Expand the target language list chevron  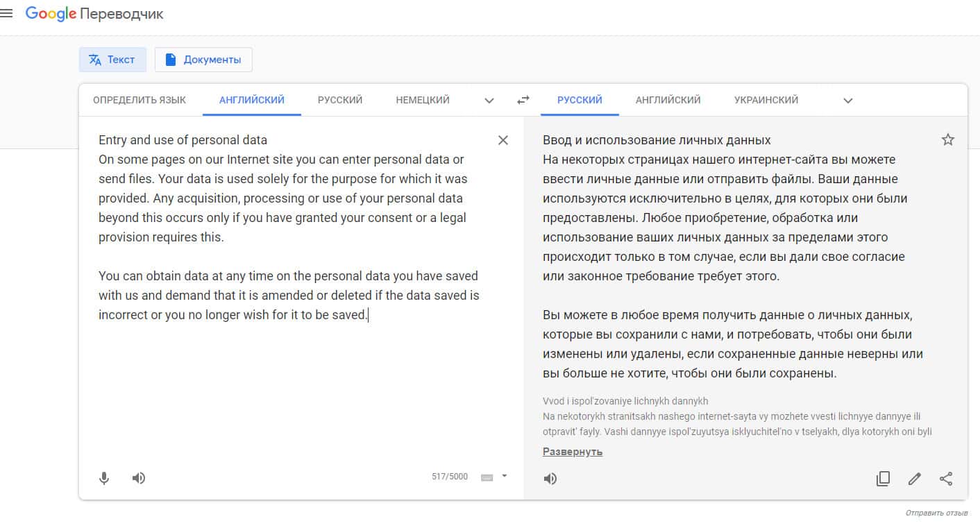click(x=847, y=101)
